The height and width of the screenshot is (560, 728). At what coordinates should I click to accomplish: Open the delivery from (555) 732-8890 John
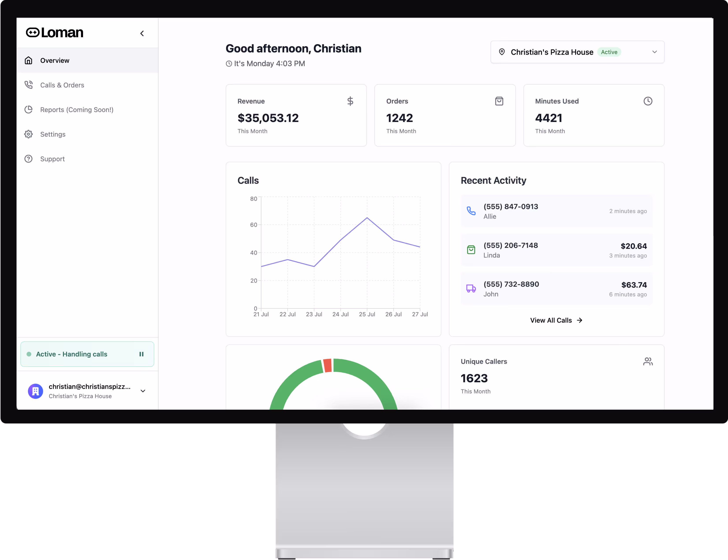pos(557,289)
